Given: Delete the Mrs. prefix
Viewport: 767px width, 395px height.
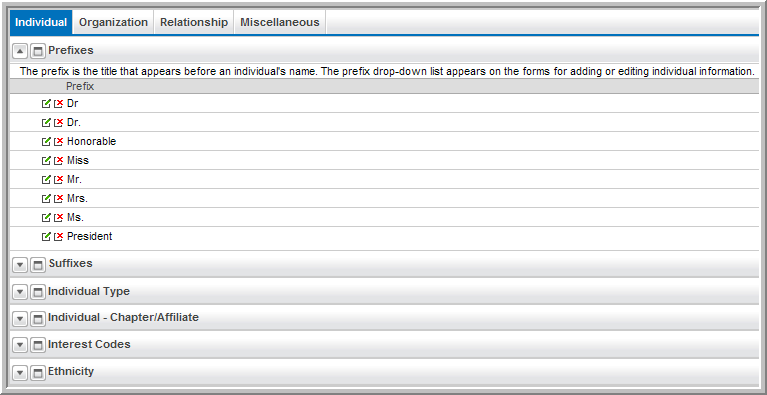Looking at the screenshot, I should (x=59, y=198).
